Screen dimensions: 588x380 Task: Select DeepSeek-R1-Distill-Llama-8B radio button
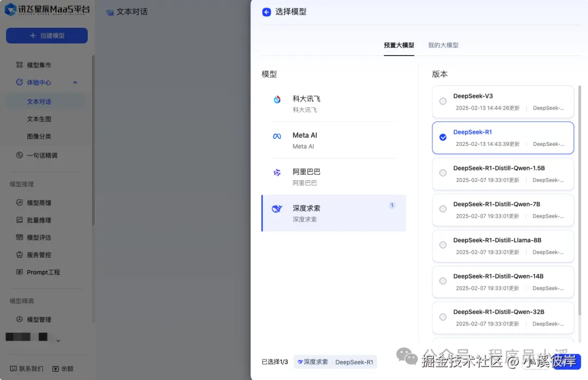coord(443,245)
